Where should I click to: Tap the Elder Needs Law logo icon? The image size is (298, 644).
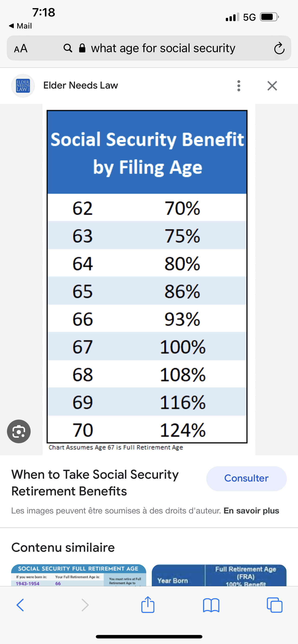click(x=23, y=86)
